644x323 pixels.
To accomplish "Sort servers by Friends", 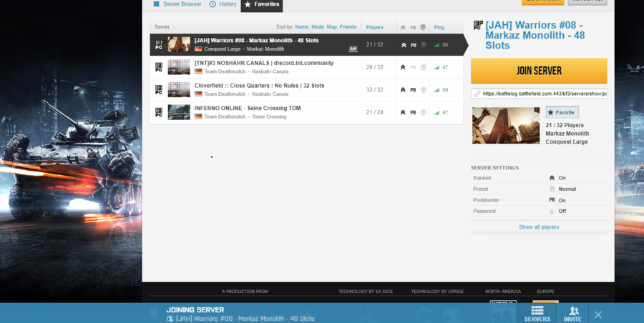I will [348, 27].
